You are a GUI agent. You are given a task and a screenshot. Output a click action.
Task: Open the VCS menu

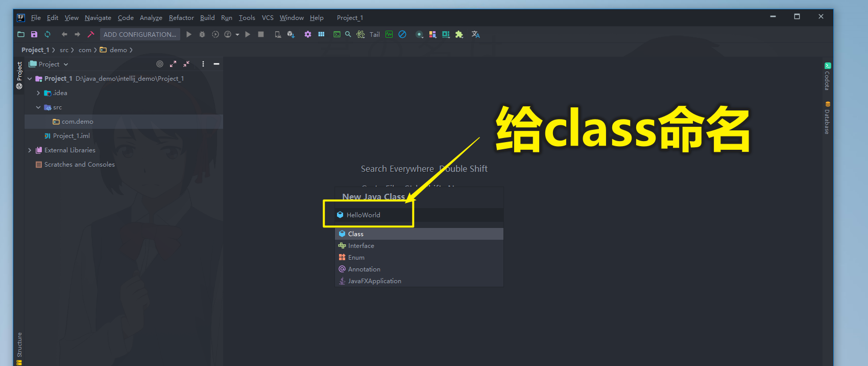click(268, 17)
